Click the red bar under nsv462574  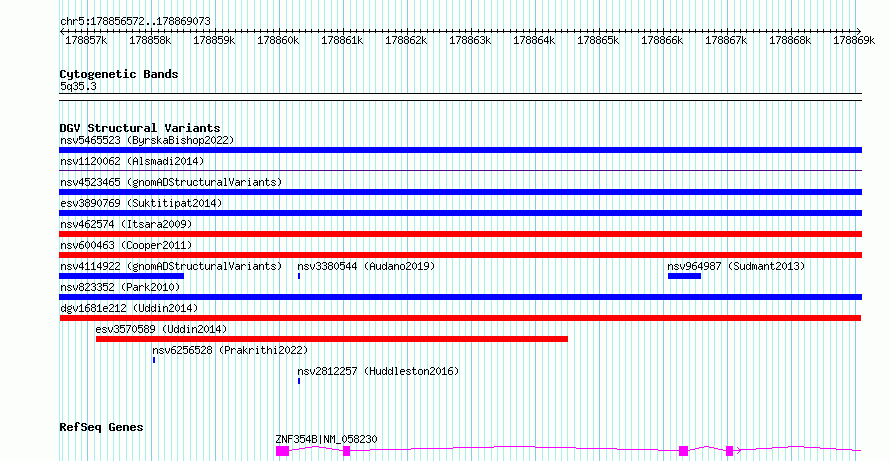coord(460,234)
